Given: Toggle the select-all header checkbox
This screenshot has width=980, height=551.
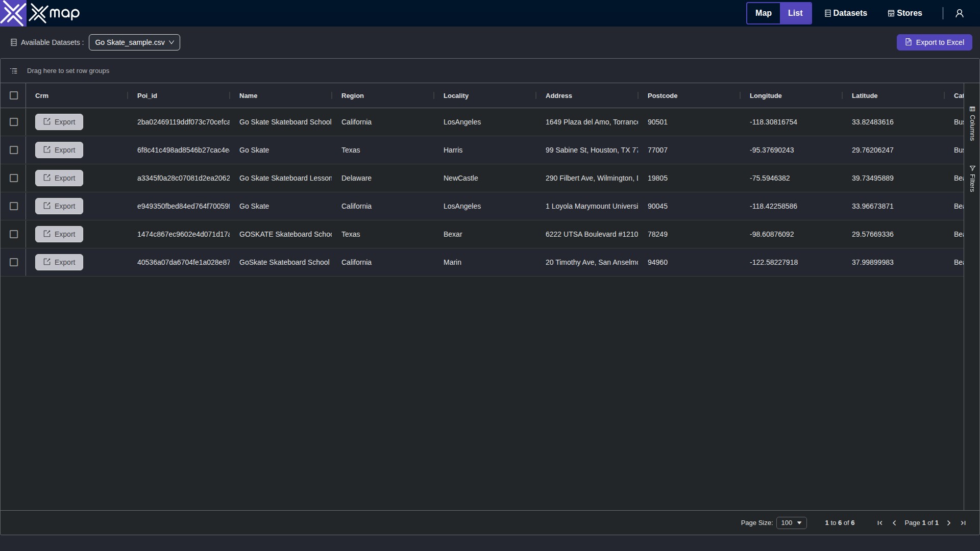Looking at the screenshot, I should (14, 95).
